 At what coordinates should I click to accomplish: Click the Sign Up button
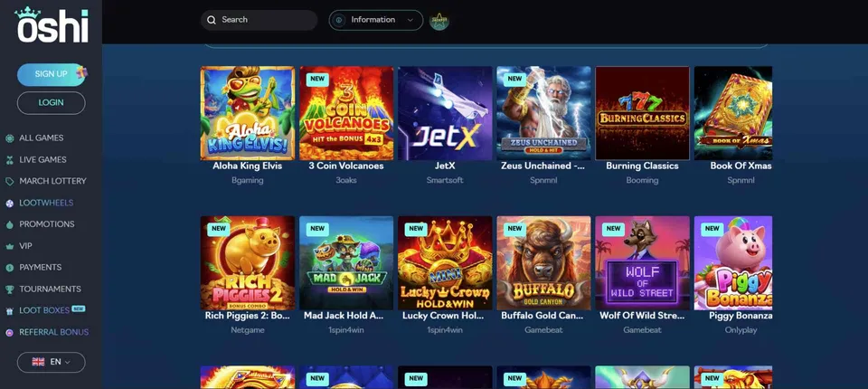pyautogui.click(x=52, y=74)
